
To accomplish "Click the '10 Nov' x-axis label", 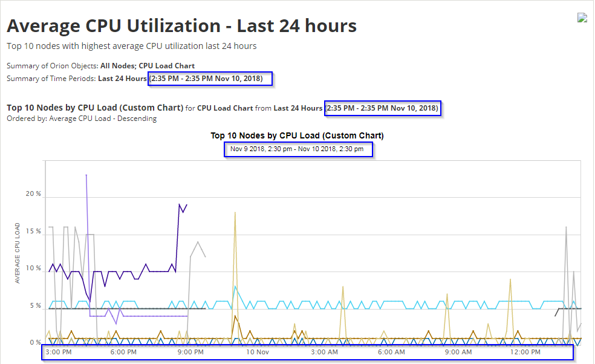I will (257, 352).
